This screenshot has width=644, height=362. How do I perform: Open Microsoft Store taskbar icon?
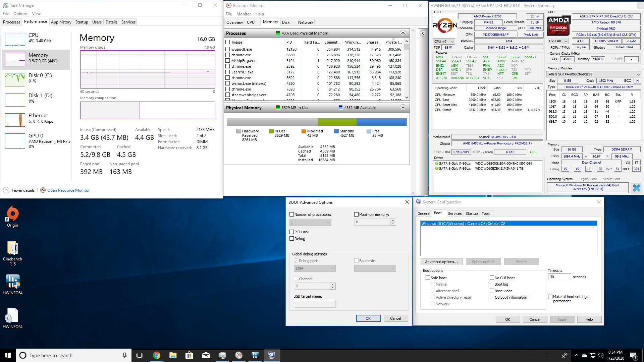[189, 355]
